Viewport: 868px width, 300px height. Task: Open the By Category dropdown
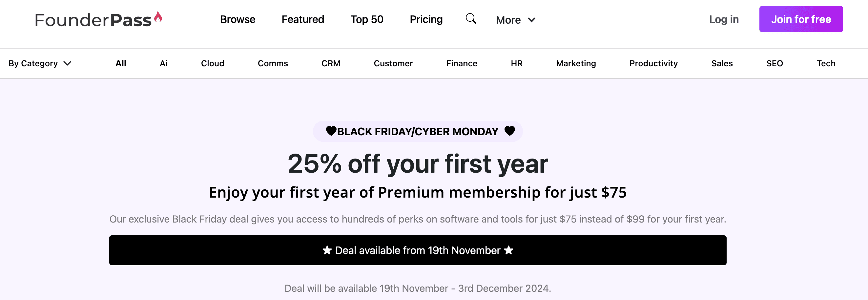40,63
